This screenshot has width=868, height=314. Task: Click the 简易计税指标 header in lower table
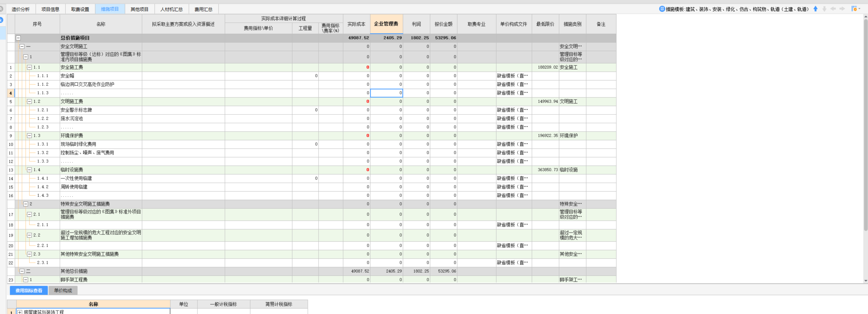[279, 304]
